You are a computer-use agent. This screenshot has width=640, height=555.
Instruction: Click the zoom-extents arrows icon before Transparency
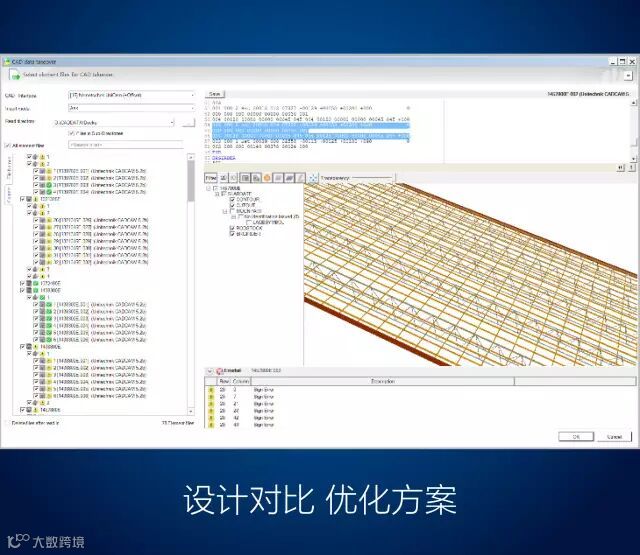[313, 178]
